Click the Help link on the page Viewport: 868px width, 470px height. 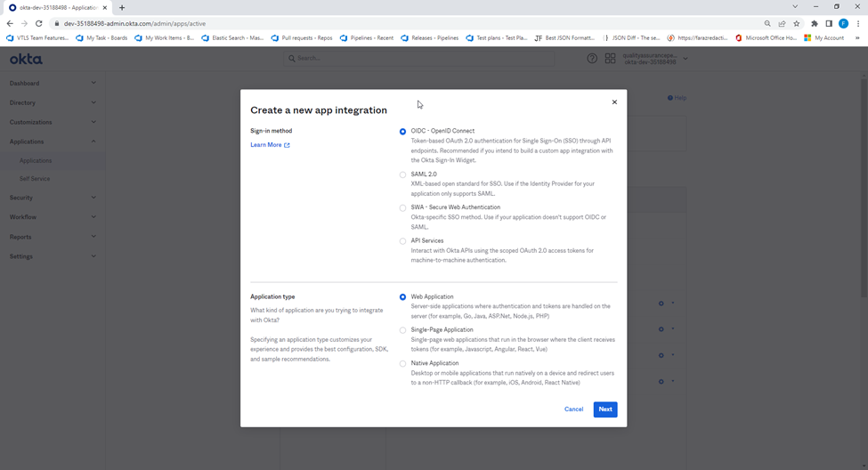(x=677, y=98)
